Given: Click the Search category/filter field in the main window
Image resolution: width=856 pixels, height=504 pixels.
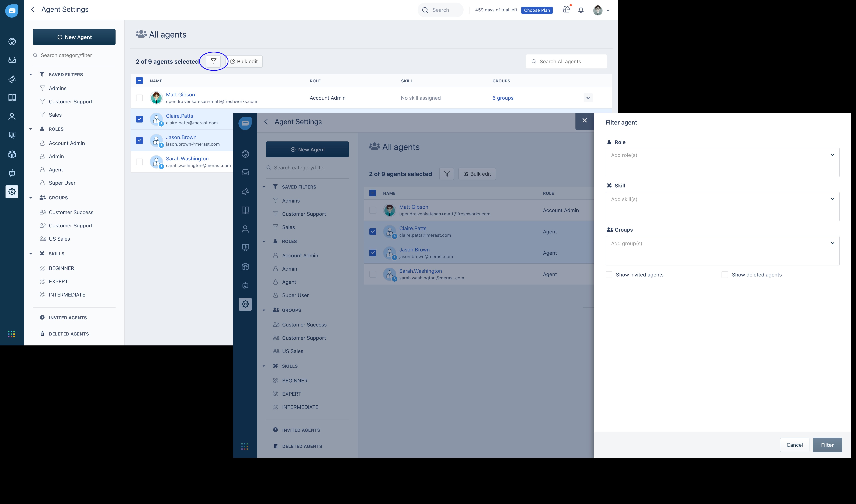Looking at the screenshot, I should (74, 55).
